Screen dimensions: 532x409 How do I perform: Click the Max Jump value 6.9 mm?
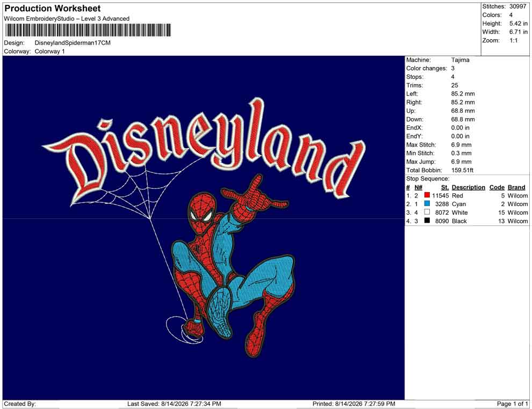[462, 162]
